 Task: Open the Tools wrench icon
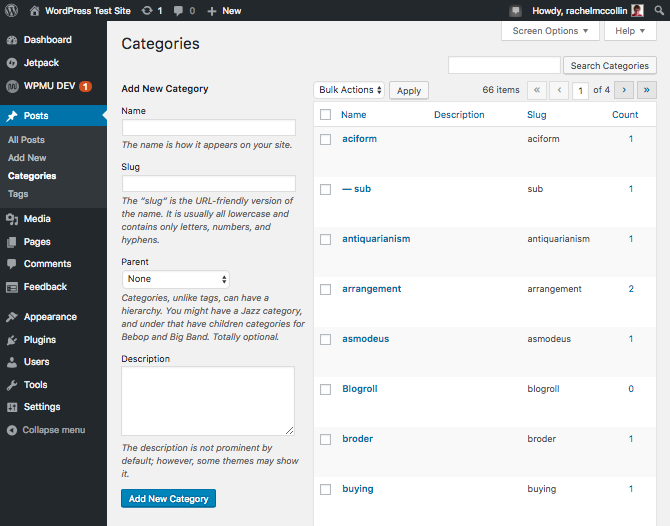[x=12, y=385]
